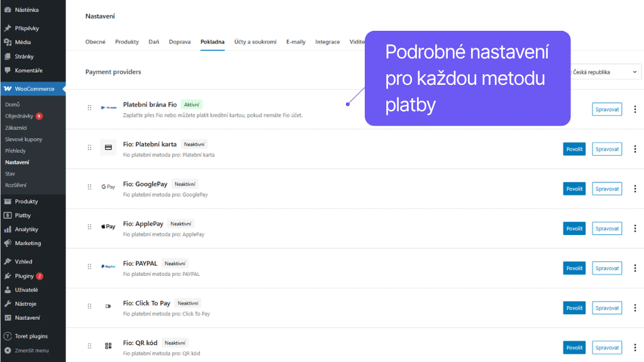Screen dimensions: 644x362
Task: Open more options for Fio: PAYPAL
Action: [635, 268]
